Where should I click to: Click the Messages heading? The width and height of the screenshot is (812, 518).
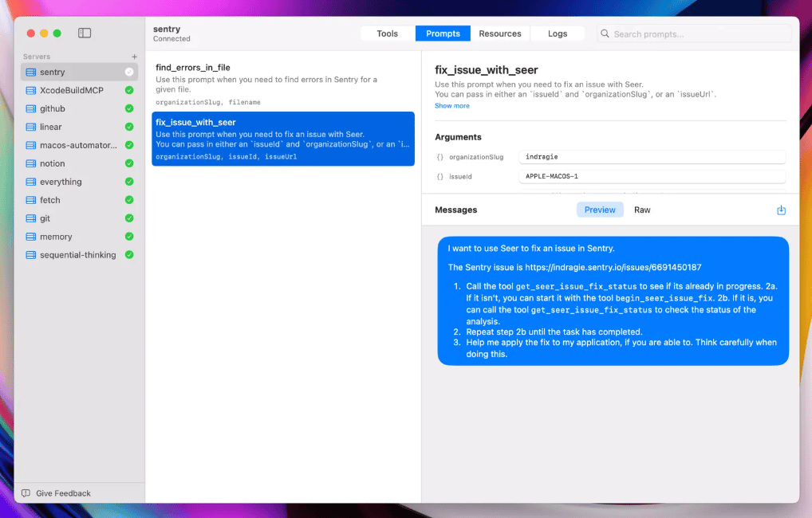456,210
